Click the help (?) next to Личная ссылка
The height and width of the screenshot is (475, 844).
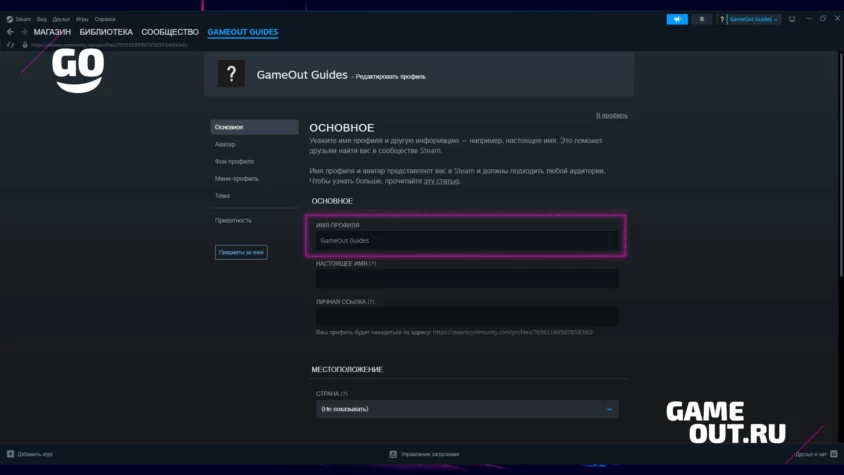[x=371, y=302]
